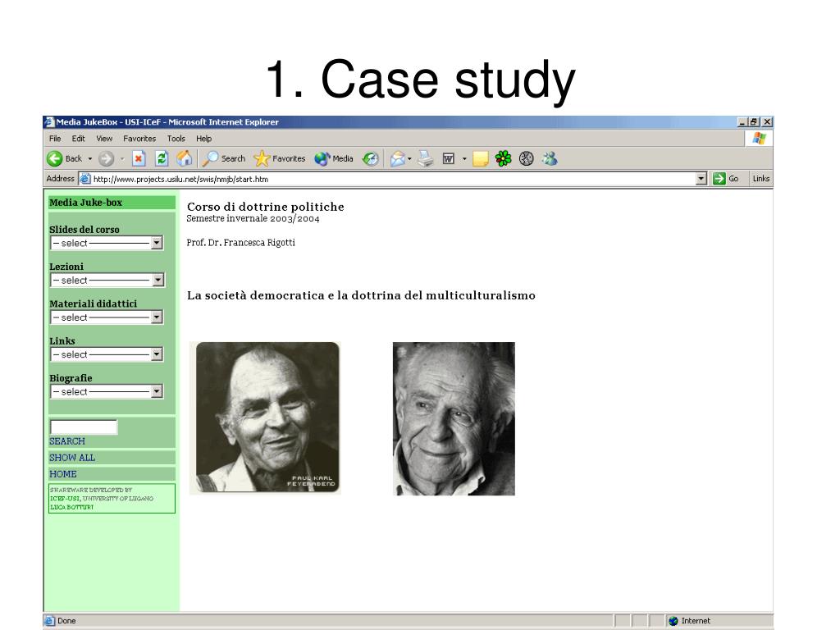Open the View menu

pos(104,138)
